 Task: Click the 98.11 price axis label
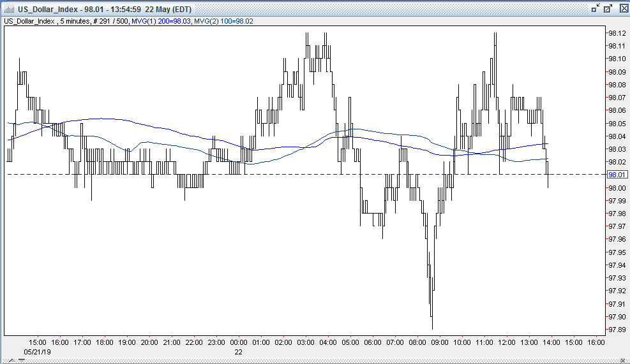pyautogui.click(x=617, y=46)
